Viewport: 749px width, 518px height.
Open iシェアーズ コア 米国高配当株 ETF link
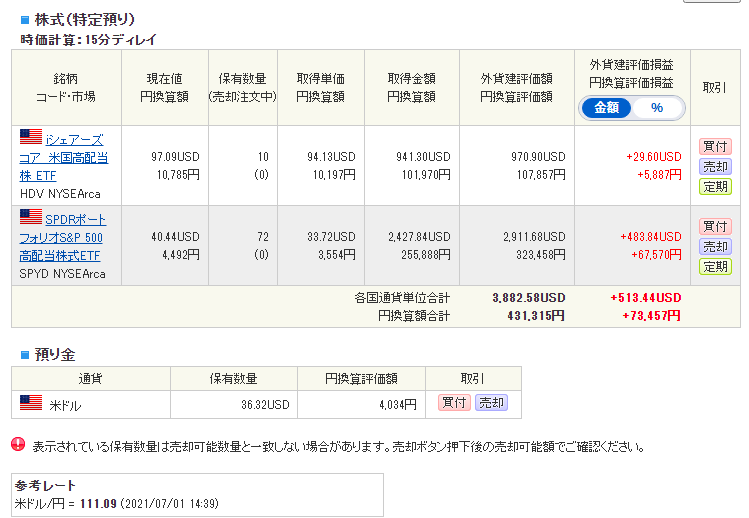pos(64,158)
